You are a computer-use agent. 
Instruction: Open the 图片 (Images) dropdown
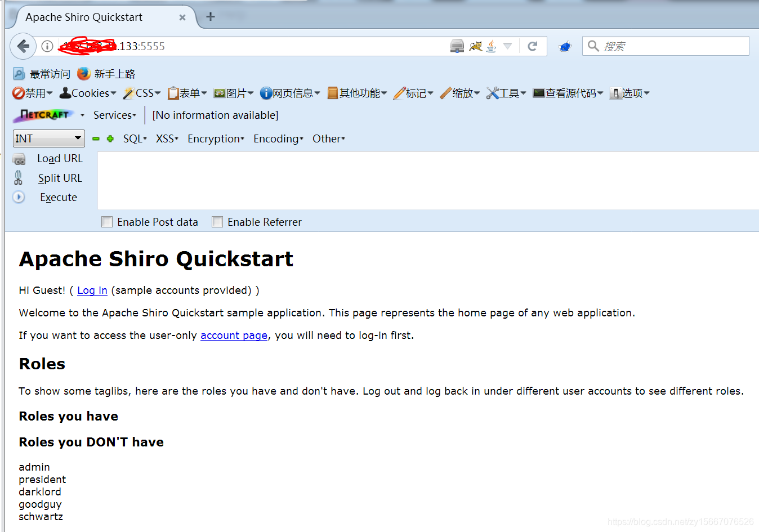tap(234, 93)
